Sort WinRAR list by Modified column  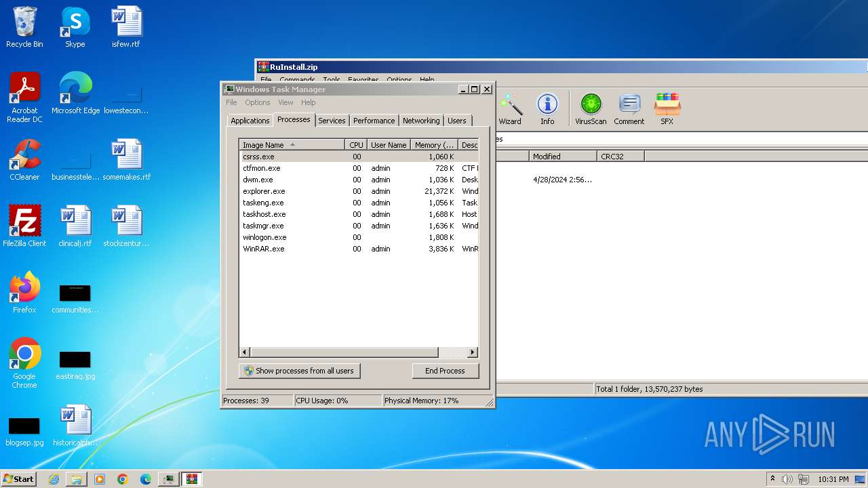(x=563, y=157)
